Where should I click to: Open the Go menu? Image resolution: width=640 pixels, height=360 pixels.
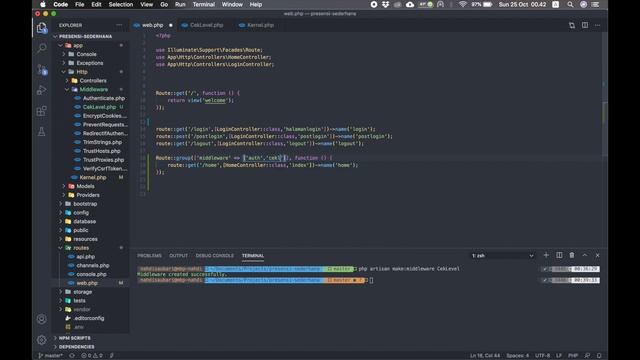164,4
